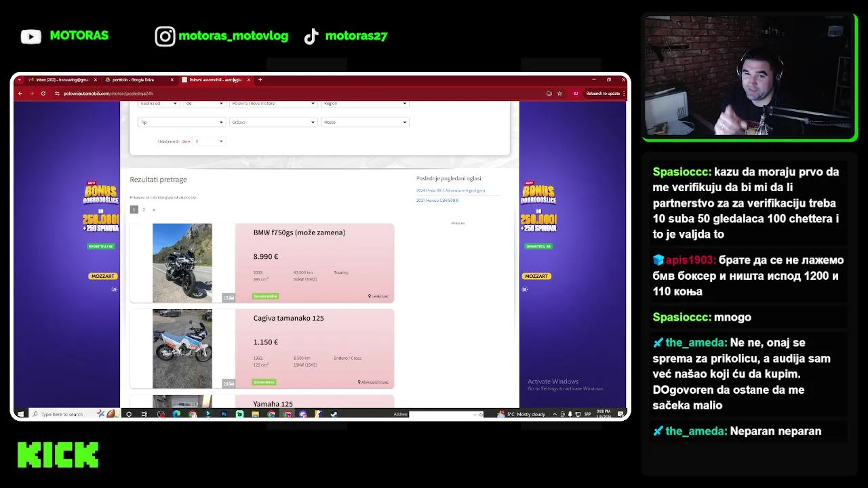Click the green badge on BMW listing
The image size is (868, 488).
coord(265,296)
